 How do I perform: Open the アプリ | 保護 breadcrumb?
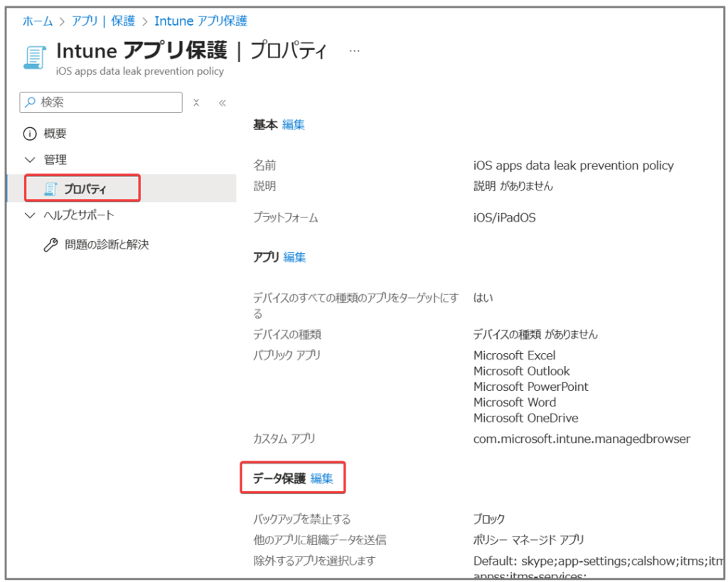tap(103, 21)
